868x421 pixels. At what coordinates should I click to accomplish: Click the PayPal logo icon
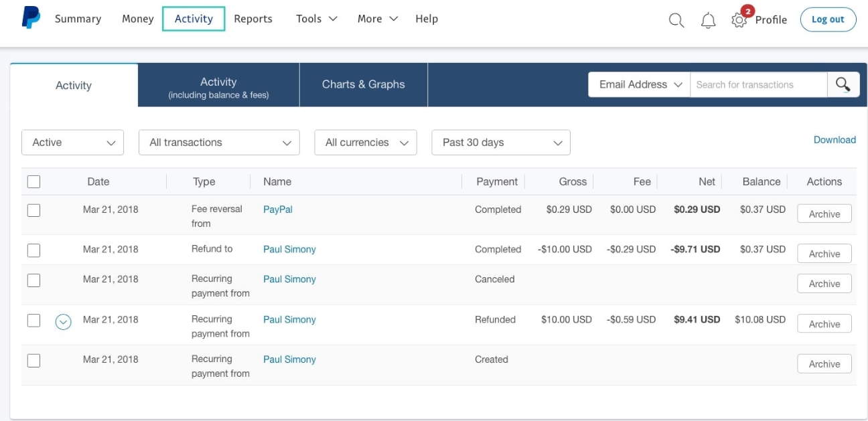pos(31,18)
